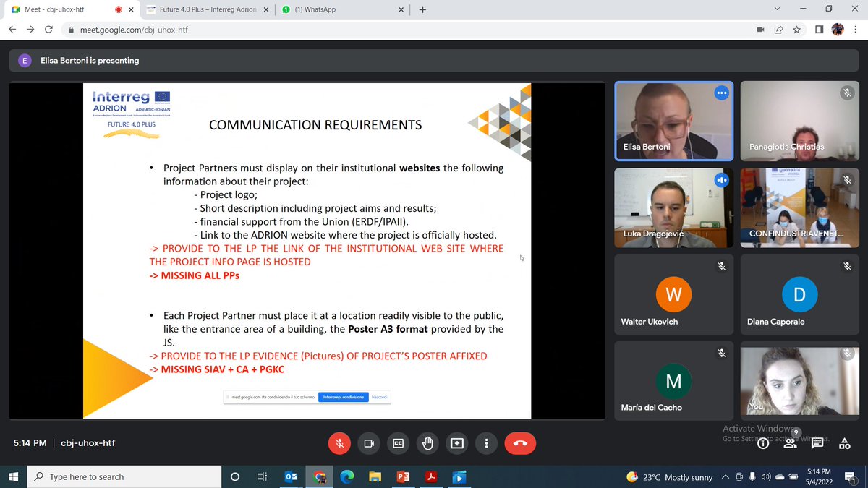This screenshot has height=488, width=868.
Task: Open the Activities panel icon
Action: pyautogui.click(x=844, y=444)
